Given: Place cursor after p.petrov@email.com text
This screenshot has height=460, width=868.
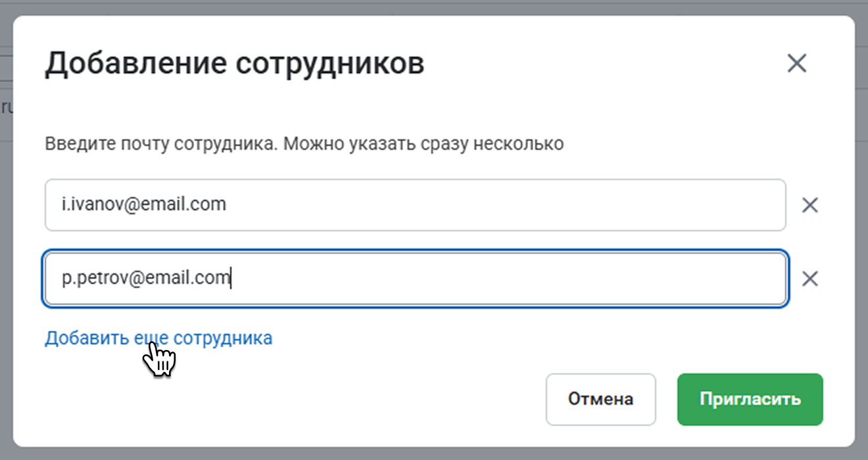Looking at the screenshot, I should [231, 279].
